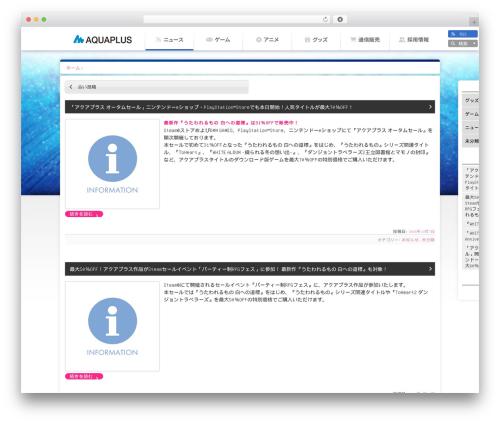Click arrow chevron on Autumn Sale article header

[430, 107]
